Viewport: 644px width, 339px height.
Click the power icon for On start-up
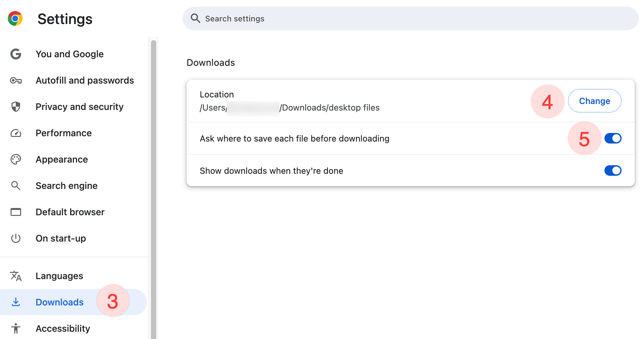click(x=16, y=238)
